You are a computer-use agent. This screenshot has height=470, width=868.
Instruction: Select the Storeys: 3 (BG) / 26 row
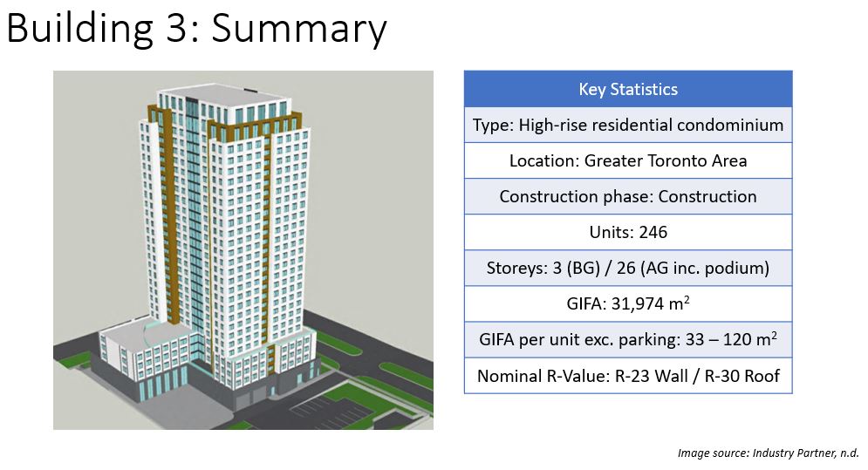coord(628,268)
